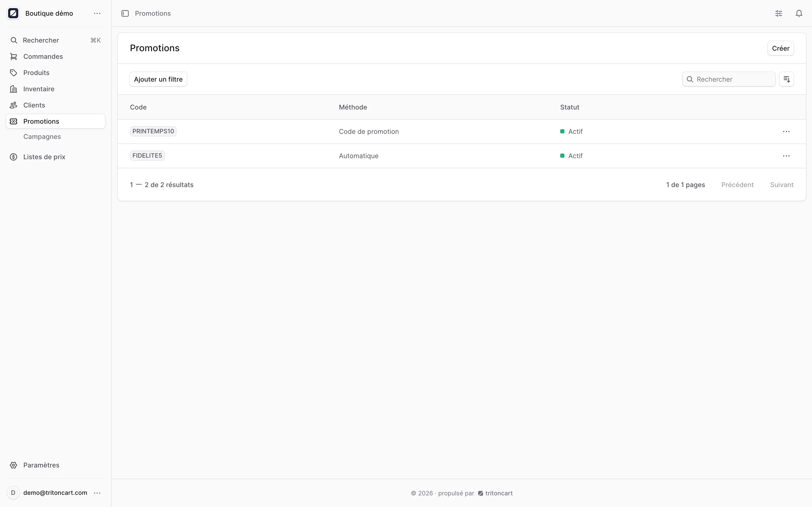The width and height of the screenshot is (812, 507).
Task: Open the sliders settings icon in header
Action: point(779,13)
